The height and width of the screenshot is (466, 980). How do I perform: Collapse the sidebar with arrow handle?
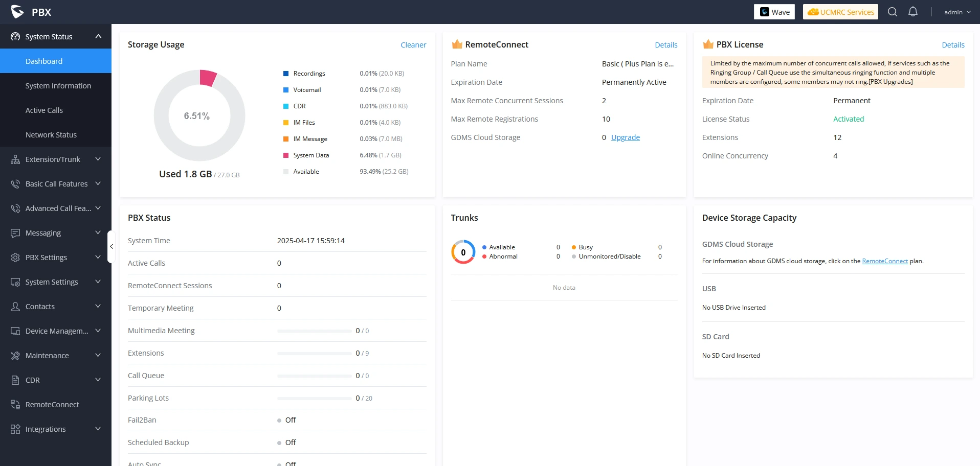coord(110,247)
